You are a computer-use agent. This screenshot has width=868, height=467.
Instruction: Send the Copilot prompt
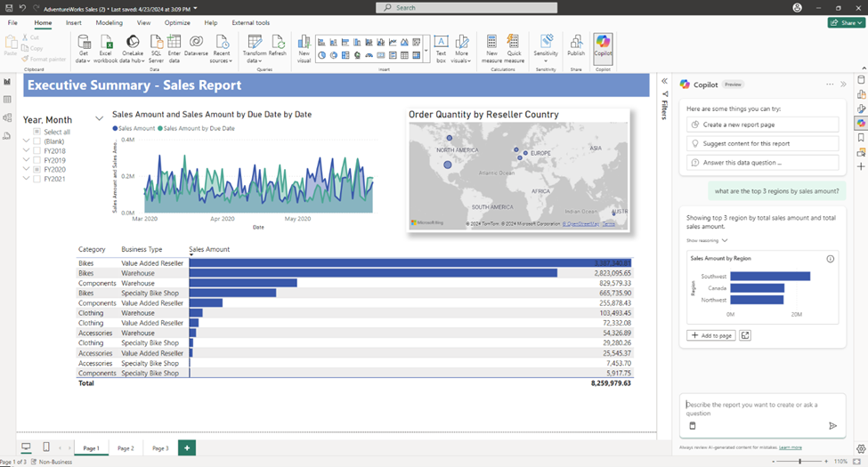[x=832, y=425]
